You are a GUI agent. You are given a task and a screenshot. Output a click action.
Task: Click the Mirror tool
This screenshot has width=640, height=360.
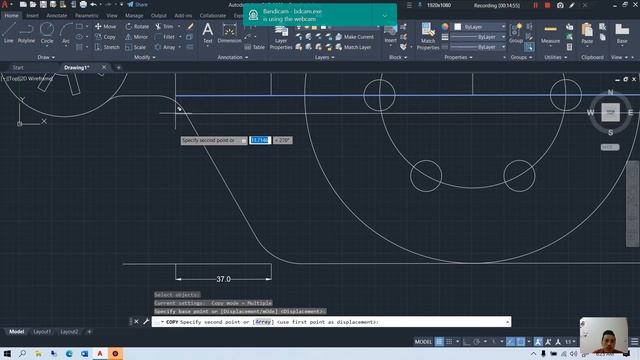[137, 37]
